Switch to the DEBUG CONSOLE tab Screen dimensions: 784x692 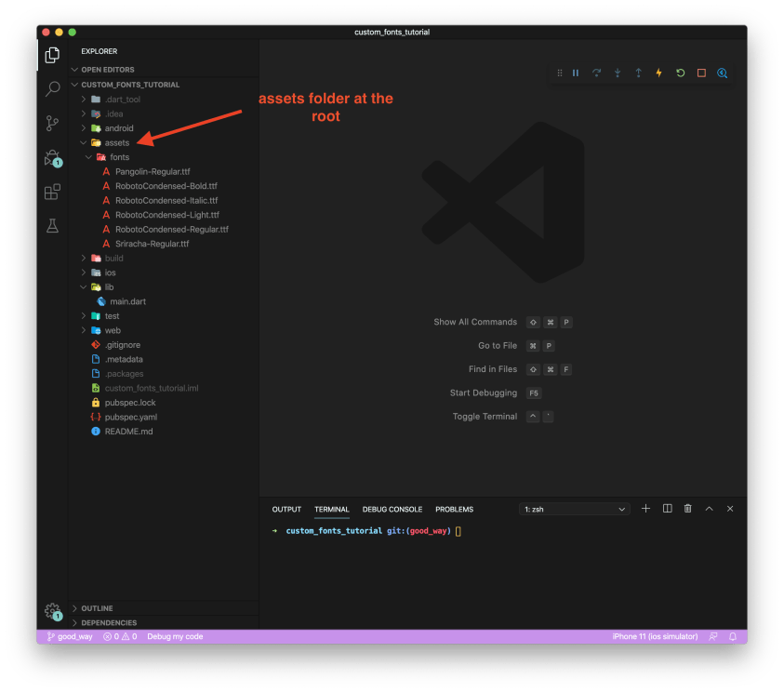point(392,509)
